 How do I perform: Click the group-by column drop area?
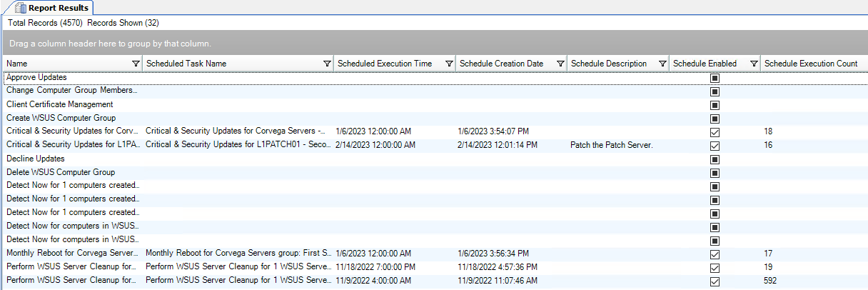coord(434,44)
